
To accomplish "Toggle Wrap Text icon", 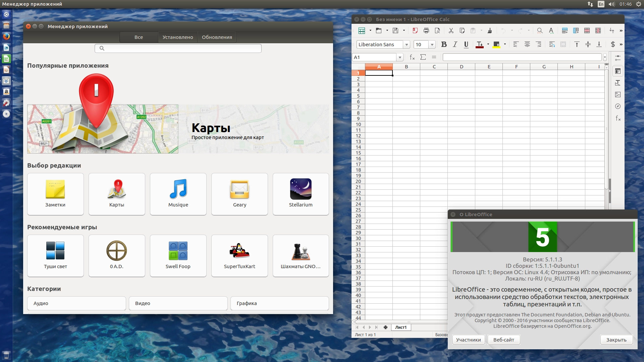I will click(552, 44).
